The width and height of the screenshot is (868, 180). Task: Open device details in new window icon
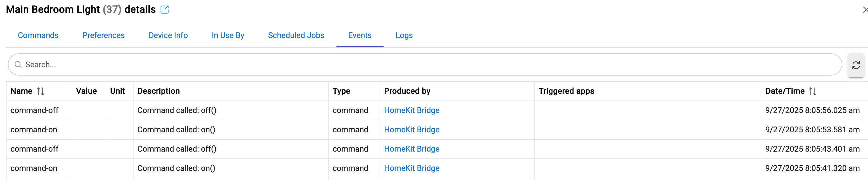(x=164, y=9)
